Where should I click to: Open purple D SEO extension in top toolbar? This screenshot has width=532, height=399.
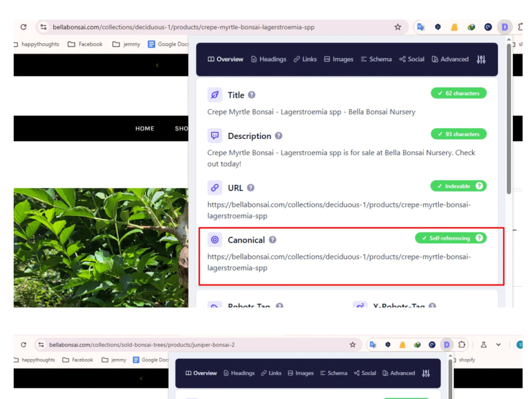click(504, 27)
